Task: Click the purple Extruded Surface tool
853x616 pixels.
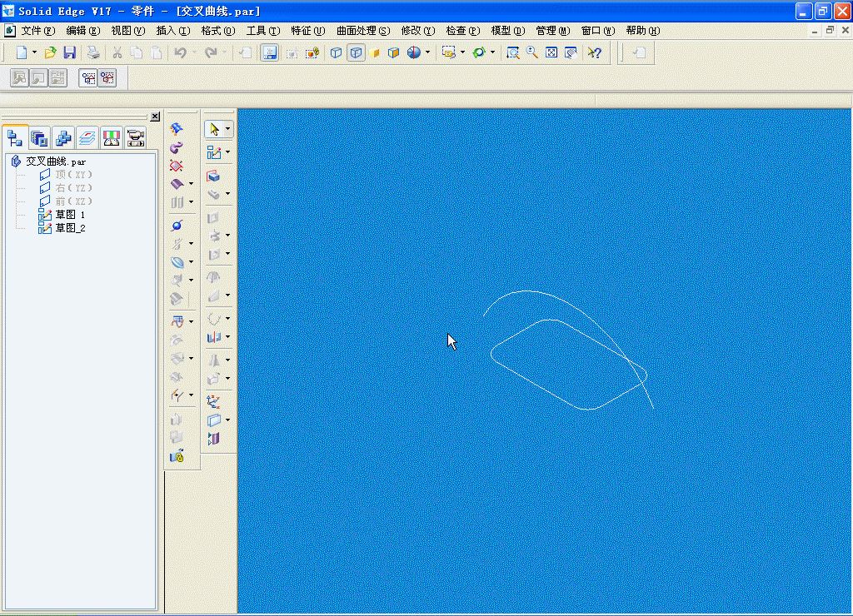Action: click(x=177, y=184)
